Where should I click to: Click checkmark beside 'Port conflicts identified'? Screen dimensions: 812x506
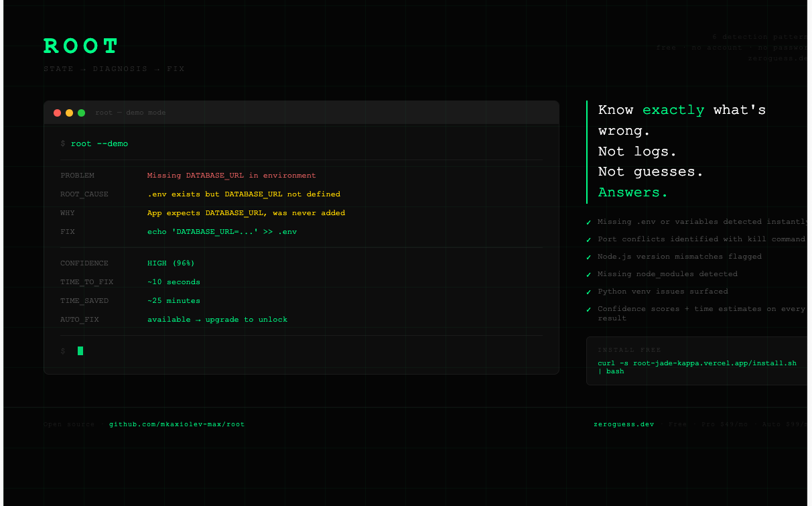[589, 240]
